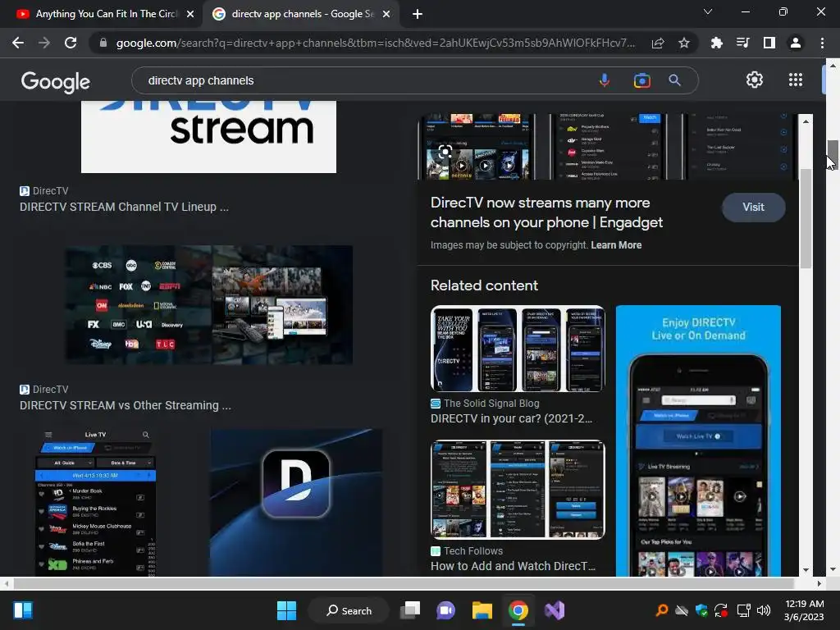Click the side panel vertical scrollbar thumb
Image resolution: width=840 pixels, height=630 pixels.
[x=806, y=218]
